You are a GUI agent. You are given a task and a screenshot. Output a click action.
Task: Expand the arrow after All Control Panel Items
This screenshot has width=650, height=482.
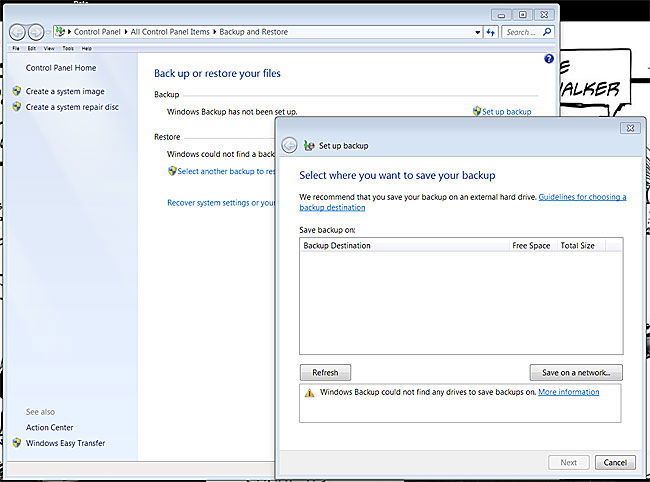[x=215, y=31]
